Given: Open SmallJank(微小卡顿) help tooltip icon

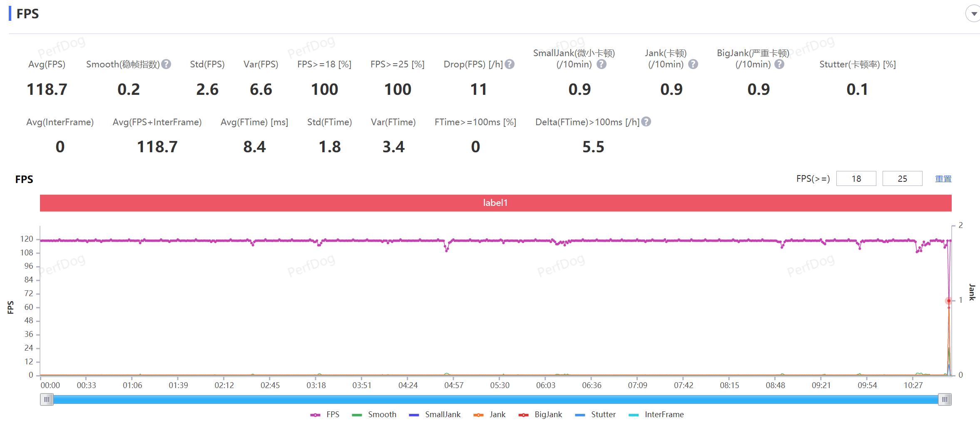Looking at the screenshot, I should pos(601,64).
